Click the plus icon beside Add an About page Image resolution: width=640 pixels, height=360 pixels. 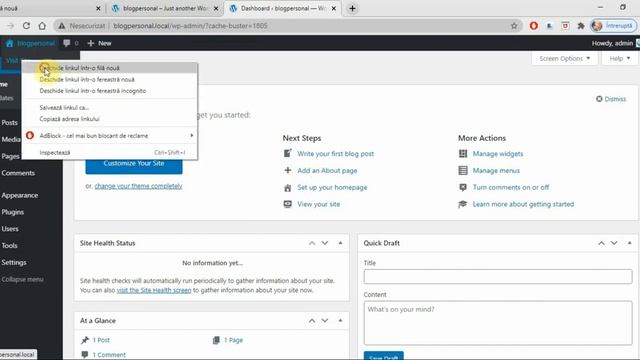(288, 170)
